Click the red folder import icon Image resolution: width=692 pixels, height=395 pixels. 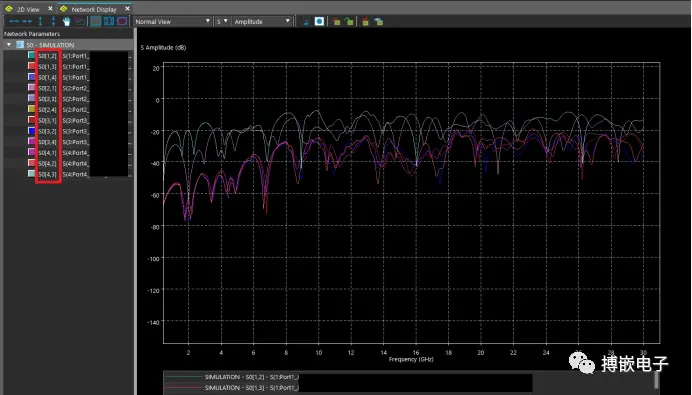point(336,21)
